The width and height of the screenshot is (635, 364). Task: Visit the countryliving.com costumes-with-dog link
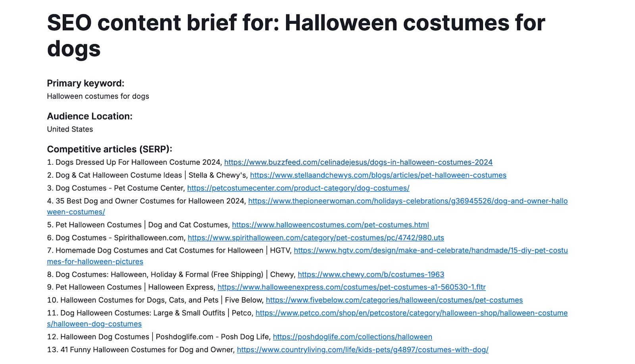(x=362, y=350)
